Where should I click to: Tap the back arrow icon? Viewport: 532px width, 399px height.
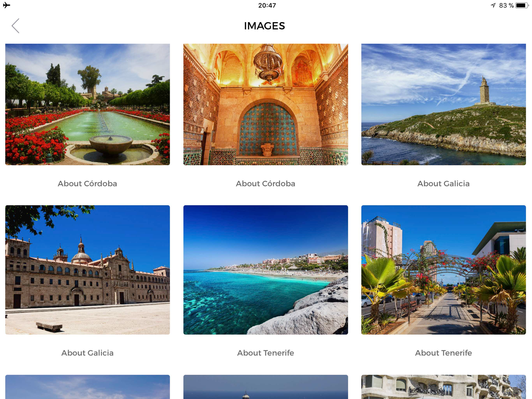pos(15,26)
